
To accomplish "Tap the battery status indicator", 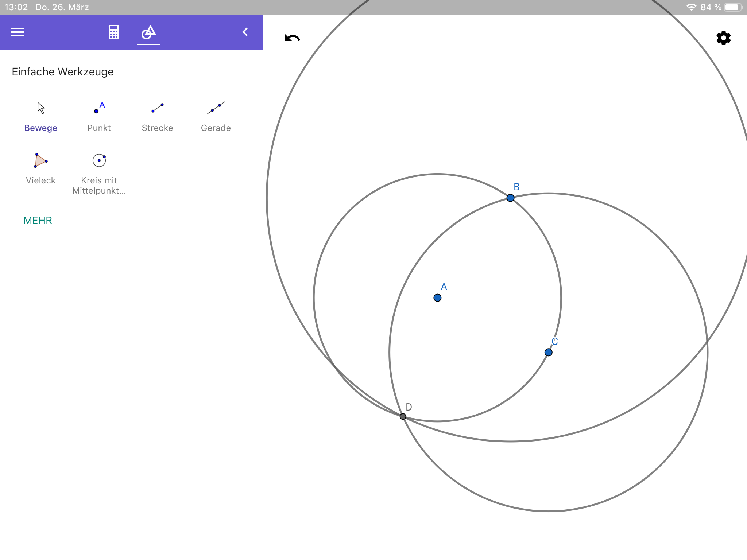I will point(734,7).
